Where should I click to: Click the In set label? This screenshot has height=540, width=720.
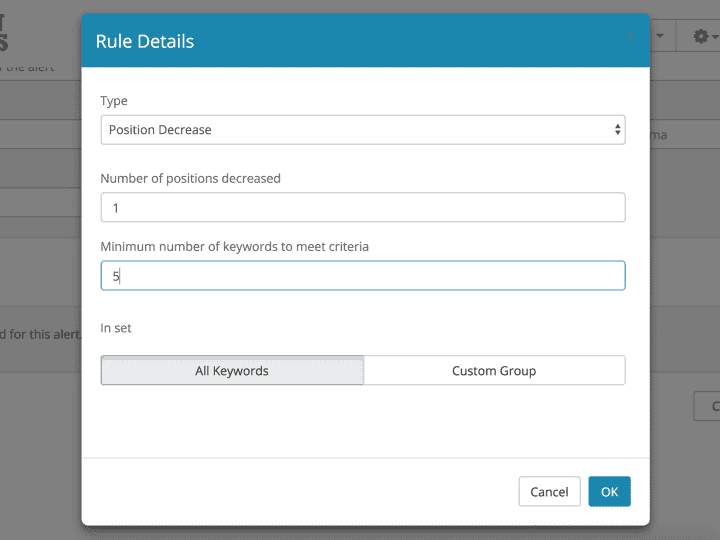pyautogui.click(x=116, y=327)
